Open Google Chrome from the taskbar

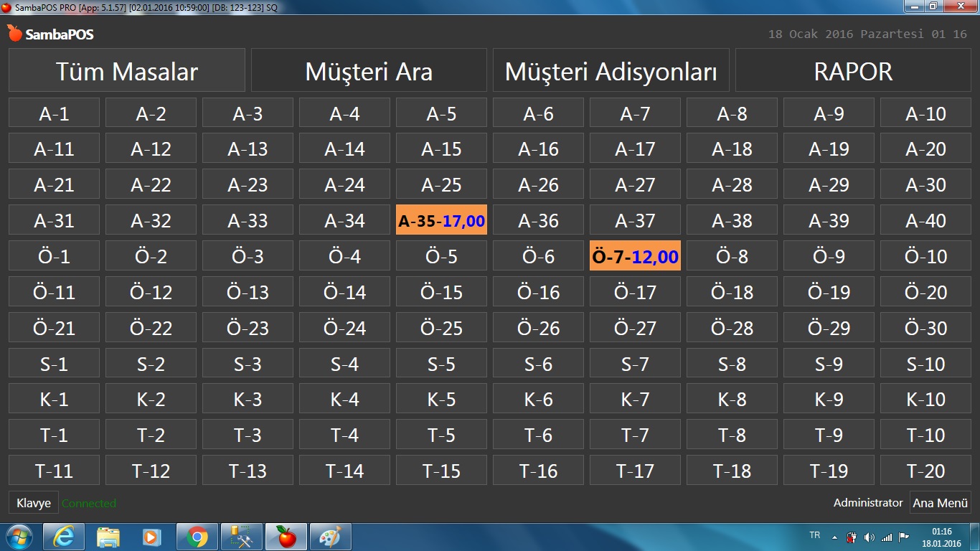coord(197,537)
